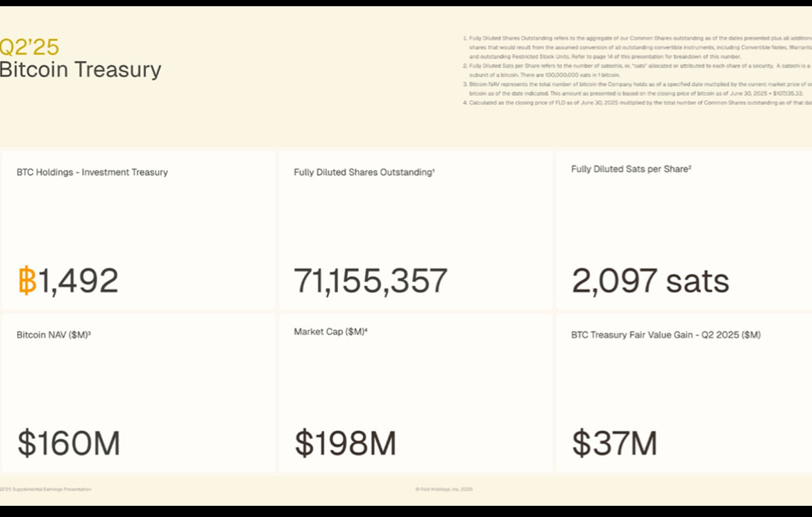Click "Fully Diluted Sats per Share" label

(x=631, y=169)
